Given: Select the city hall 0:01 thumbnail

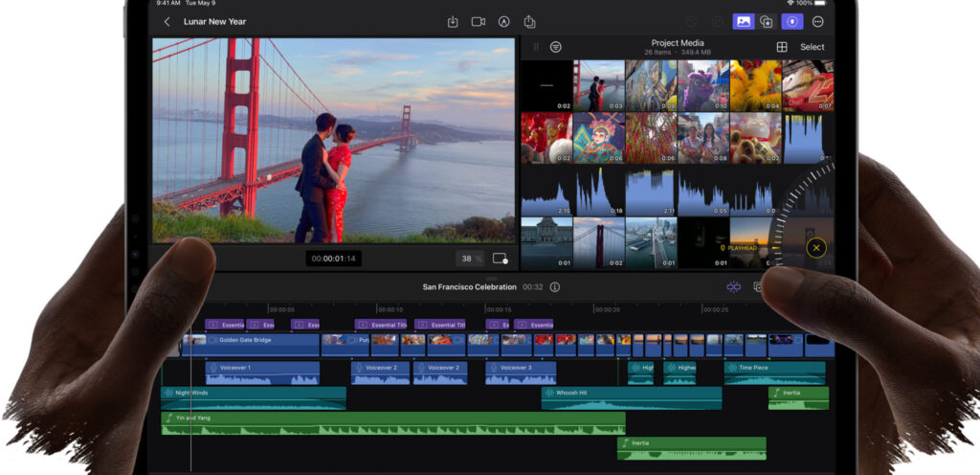Looking at the screenshot, I should pos(546,243).
